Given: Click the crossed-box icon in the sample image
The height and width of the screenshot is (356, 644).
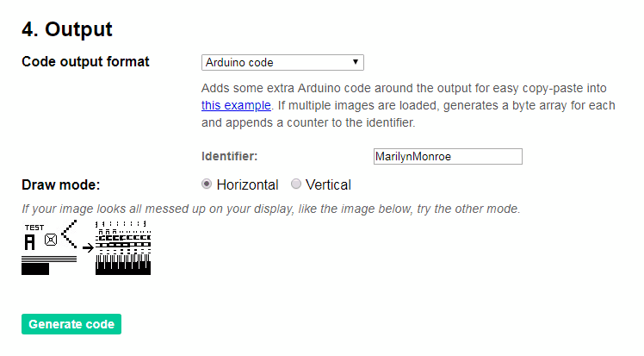Looking at the screenshot, I should tap(51, 240).
